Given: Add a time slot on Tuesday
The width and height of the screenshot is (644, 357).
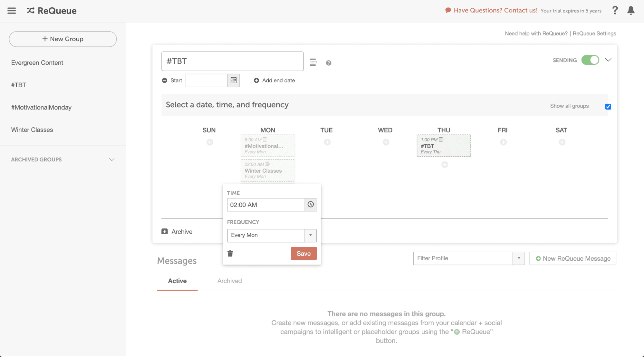Looking at the screenshot, I should 327,142.
